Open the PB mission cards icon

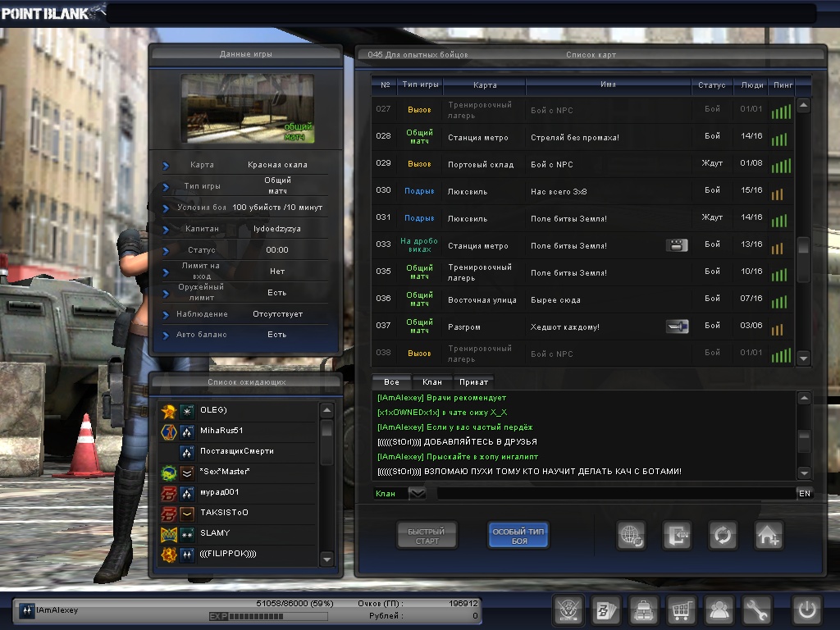coord(606,609)
